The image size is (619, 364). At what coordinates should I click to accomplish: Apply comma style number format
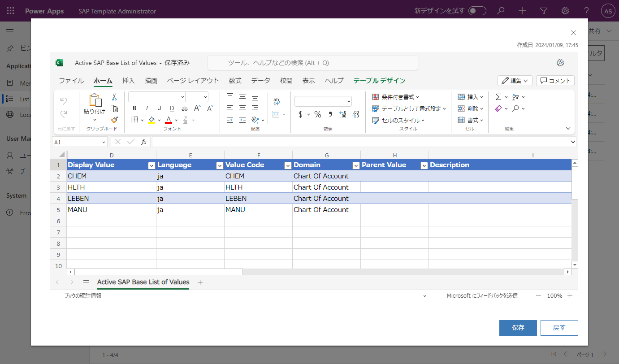point(330,114)
